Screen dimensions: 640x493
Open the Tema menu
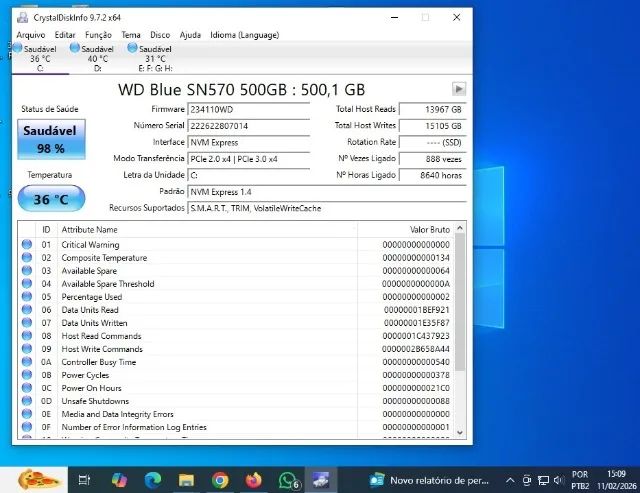tap(131, 35)
